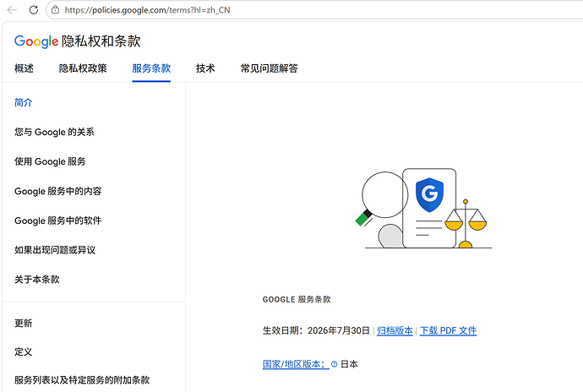Open the help icon beside 国家/地区版本
This screenshot has width=583, height=392.
click(334, 364)
